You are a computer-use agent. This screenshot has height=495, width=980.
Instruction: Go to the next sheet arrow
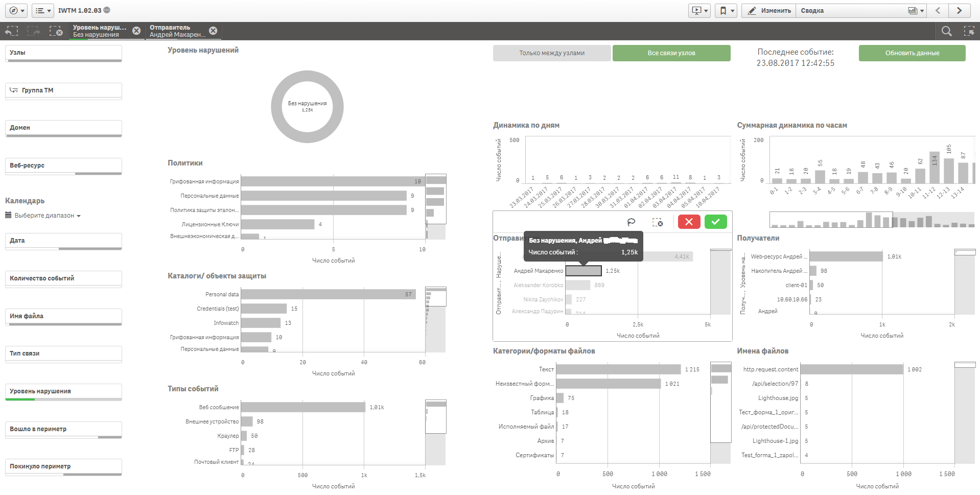pyautogui.click(x=959, y=10)
